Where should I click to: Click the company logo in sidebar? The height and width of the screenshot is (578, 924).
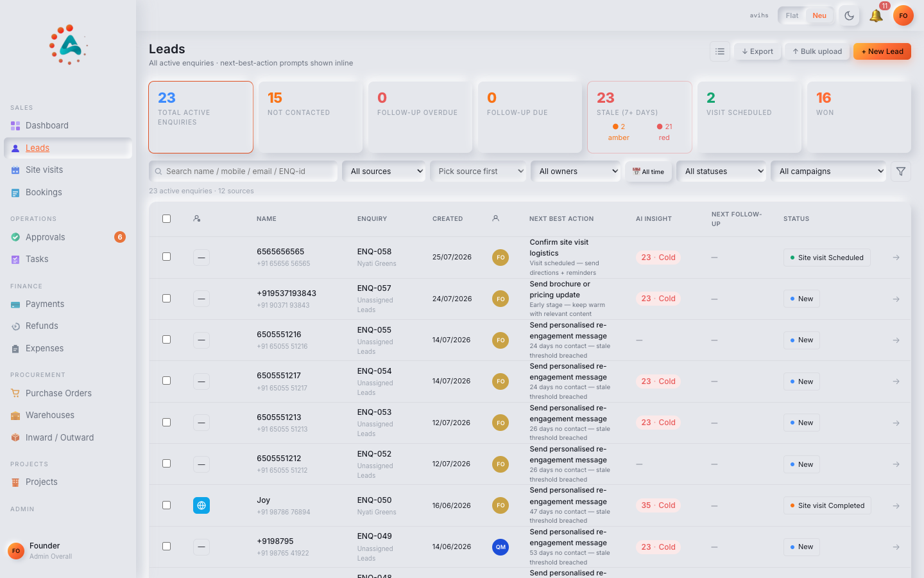click(68, 45)
